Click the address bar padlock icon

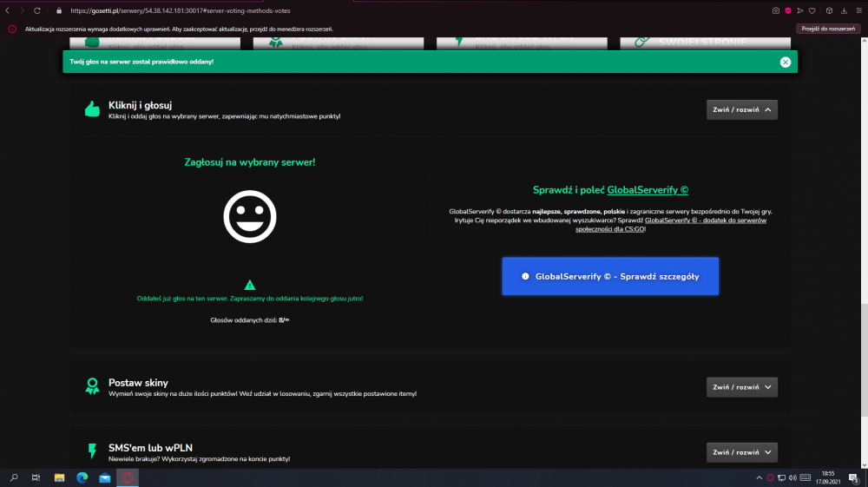pyautogui.click(x=59, y=10)
